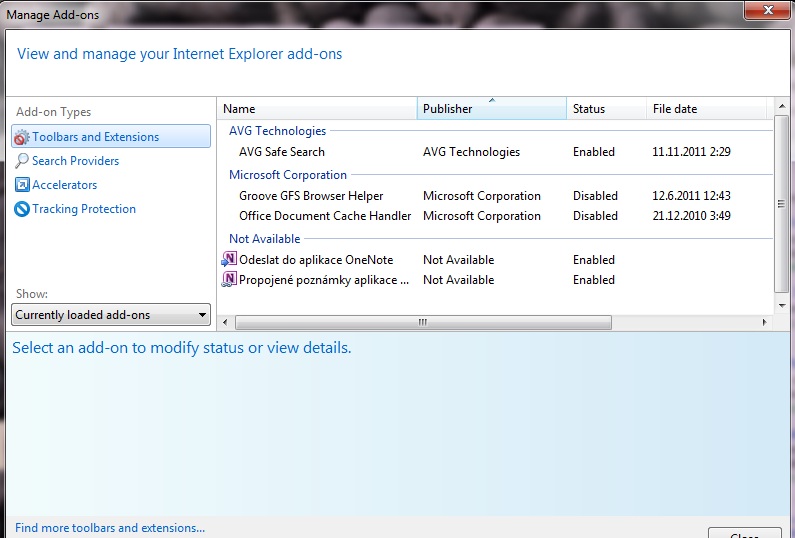
Task: Click the vertical scrollbar up arrow
Action: (x=782, y=106)
